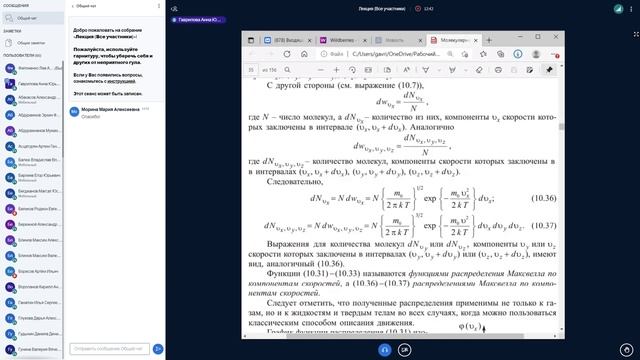Toggle page view layout in PDF toolbar
This screenshot has width=640, height=360.
(x=387, y=70)
